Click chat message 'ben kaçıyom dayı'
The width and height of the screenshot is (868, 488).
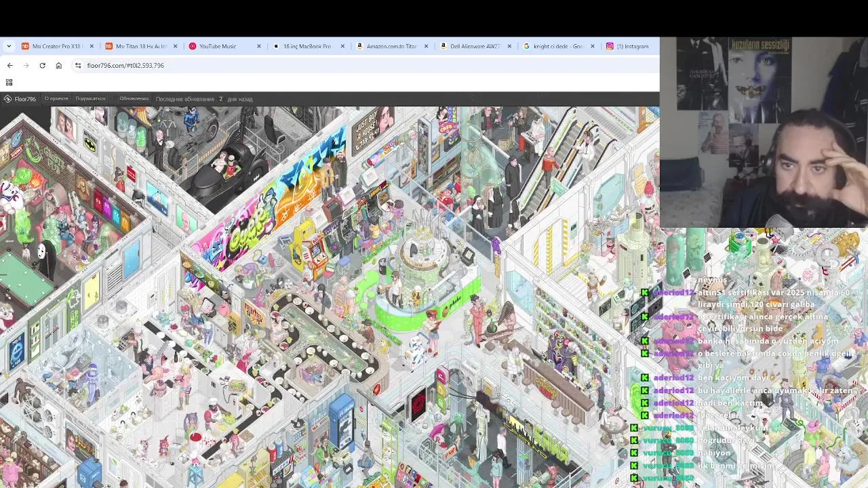point(732,378)
